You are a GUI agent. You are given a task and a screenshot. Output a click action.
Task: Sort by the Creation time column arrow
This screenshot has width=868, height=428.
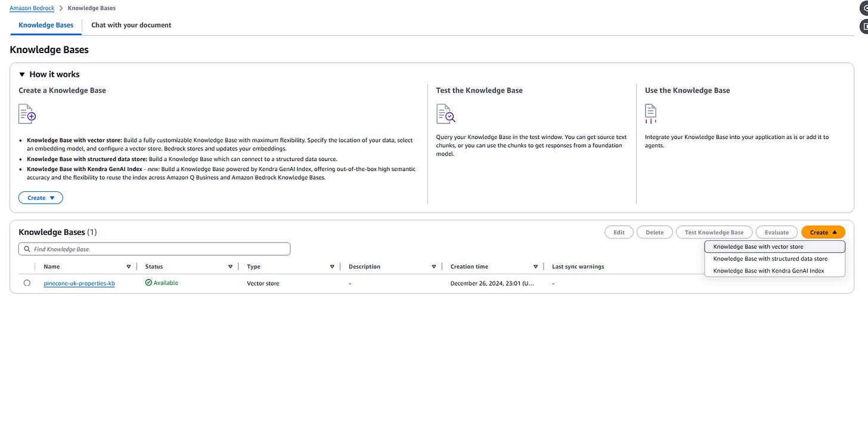(535, 266)
